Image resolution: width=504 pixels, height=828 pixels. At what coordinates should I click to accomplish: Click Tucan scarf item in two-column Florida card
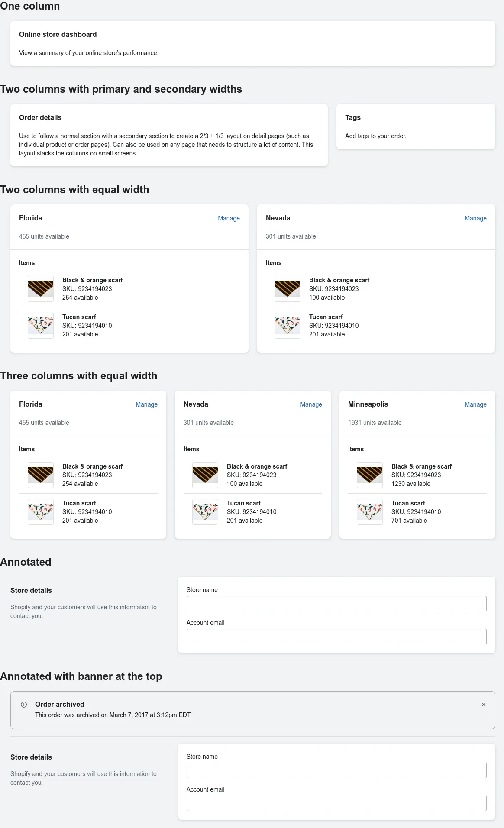[129, 326]
